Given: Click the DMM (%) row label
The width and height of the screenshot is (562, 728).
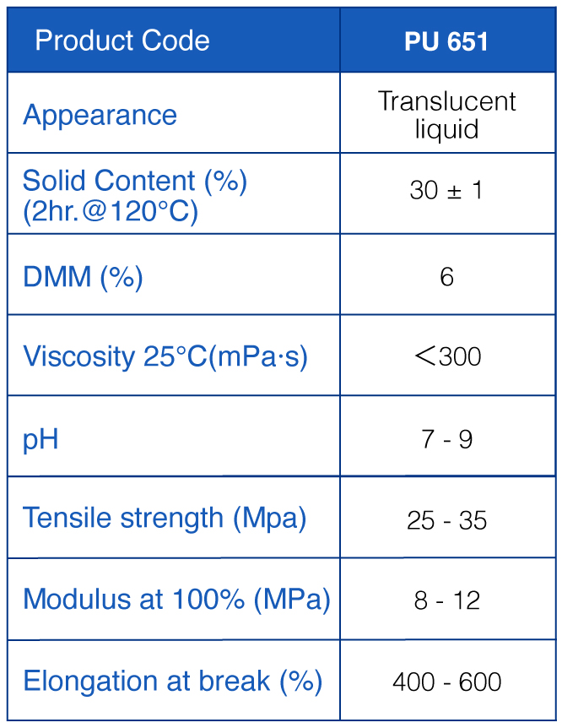Looking at the screenshot, I should click(x=83, y=277).
